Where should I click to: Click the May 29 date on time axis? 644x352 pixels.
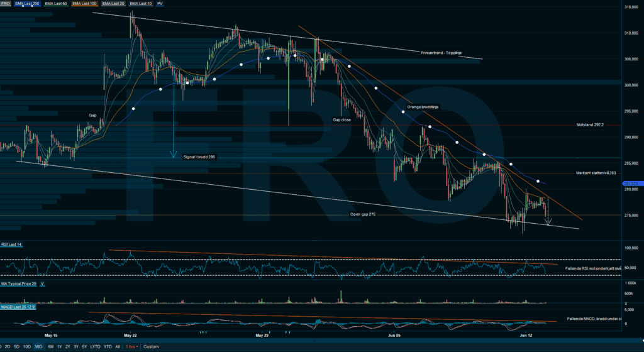tap(262, 336)
